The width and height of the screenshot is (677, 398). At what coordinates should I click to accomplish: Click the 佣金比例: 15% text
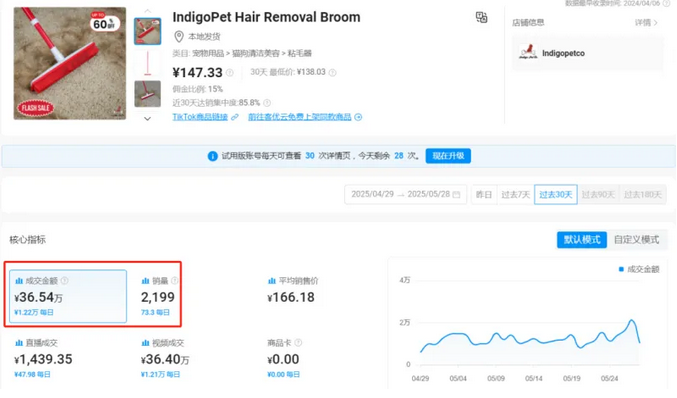(x=198, y=89)
